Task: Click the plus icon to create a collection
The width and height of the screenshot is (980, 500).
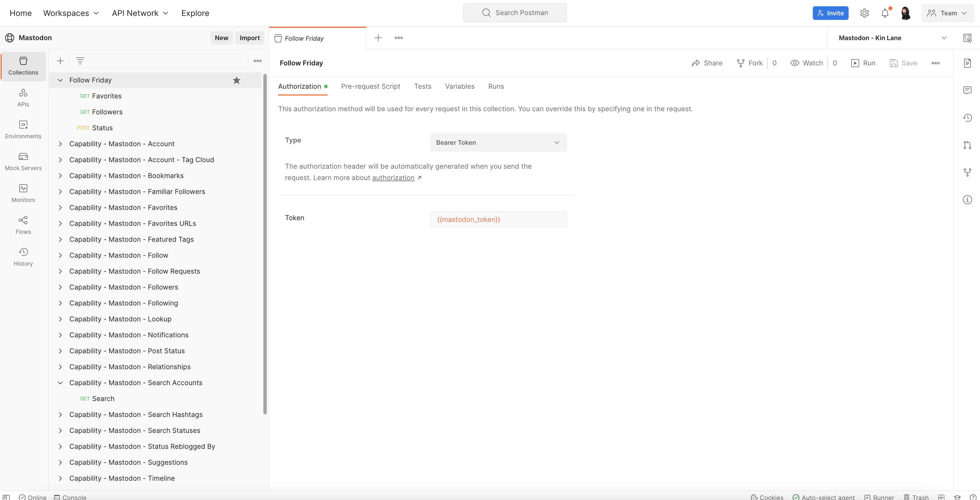Action: pos(60,61)
